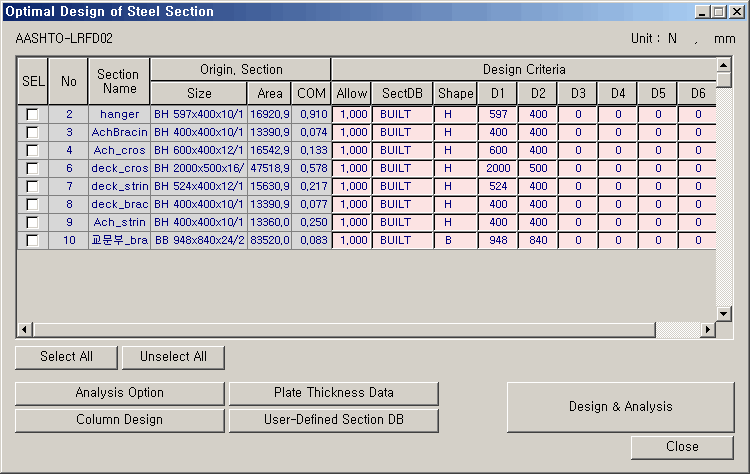This screenshot has width=750, height=474.
Task: Close window with title bar X
Action: [736, 12]
